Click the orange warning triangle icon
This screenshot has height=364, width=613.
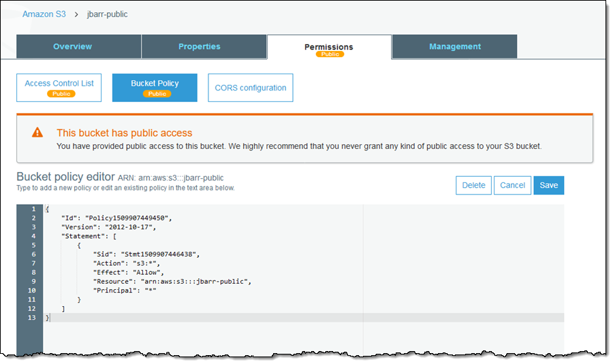37,133
